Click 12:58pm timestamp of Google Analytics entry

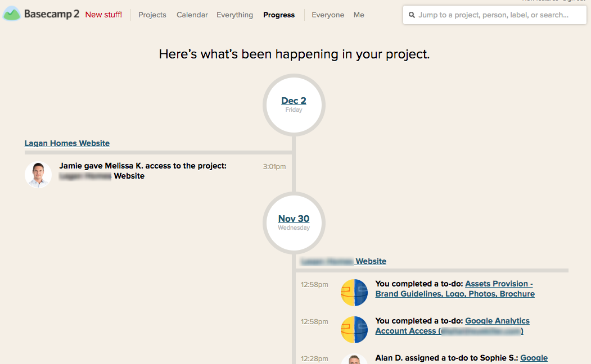[314, 322]
